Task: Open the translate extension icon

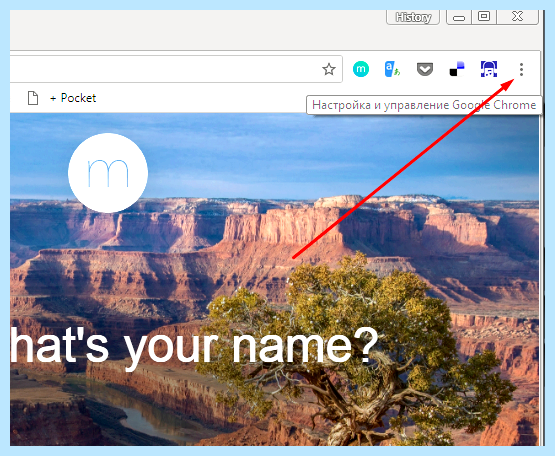Action: [x=392, y=69]
